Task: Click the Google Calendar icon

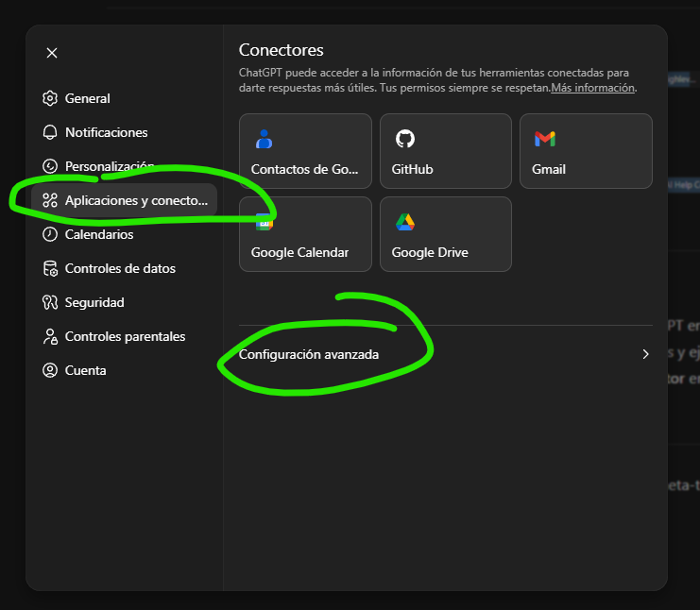Action: pyautogui.click(x=264, y=222)
